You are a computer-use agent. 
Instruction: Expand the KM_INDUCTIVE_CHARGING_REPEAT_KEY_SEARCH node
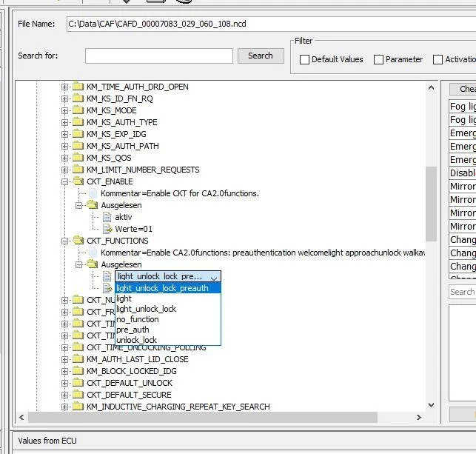point(64,407)
